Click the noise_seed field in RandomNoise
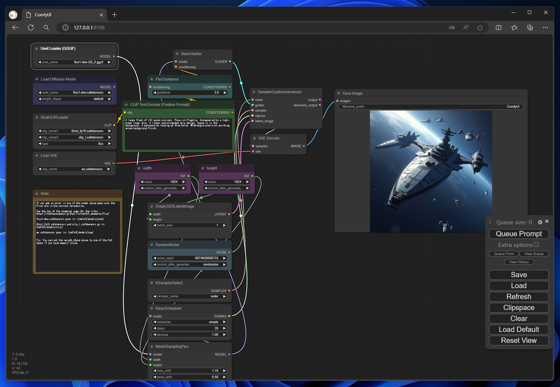 tap(190, 258)
